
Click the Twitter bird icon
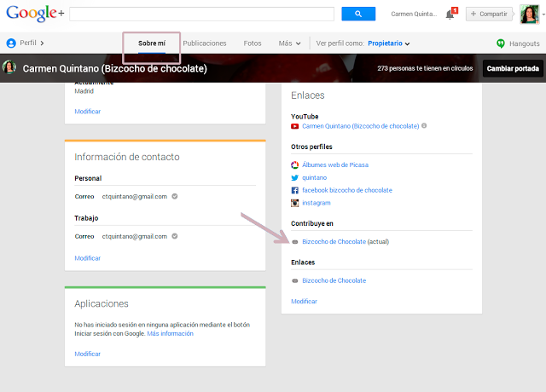coord(295,178)
